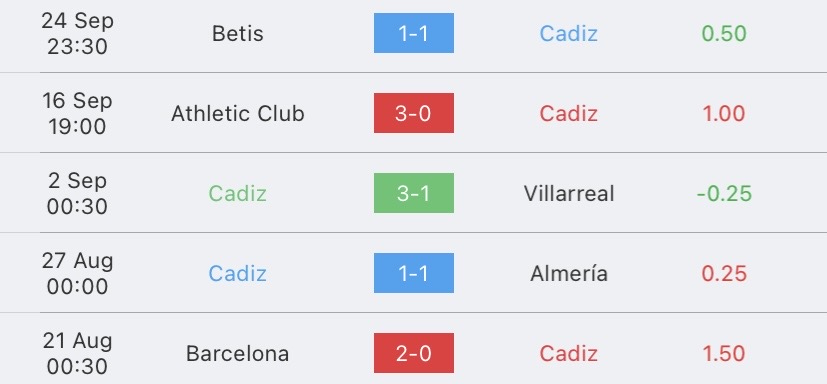Select the 1.00 handicap value
The image size is (827, 384).
point(724,113)
